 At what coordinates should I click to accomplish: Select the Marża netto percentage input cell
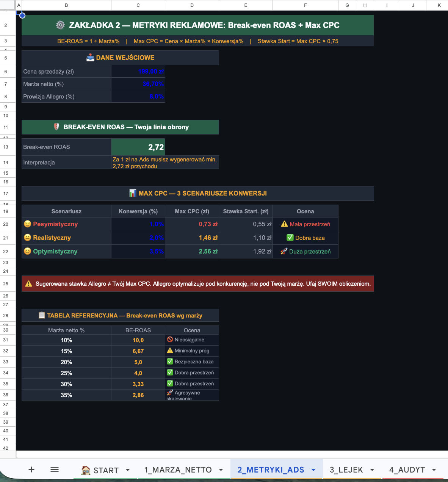138,84
